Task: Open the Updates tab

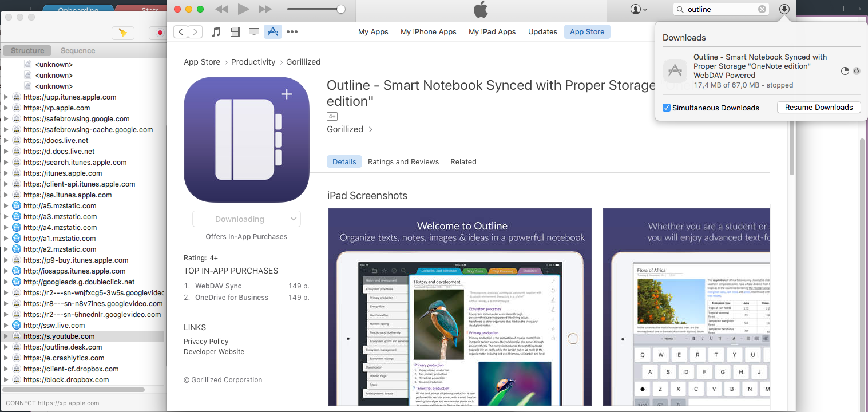Action: coord(542,32)
